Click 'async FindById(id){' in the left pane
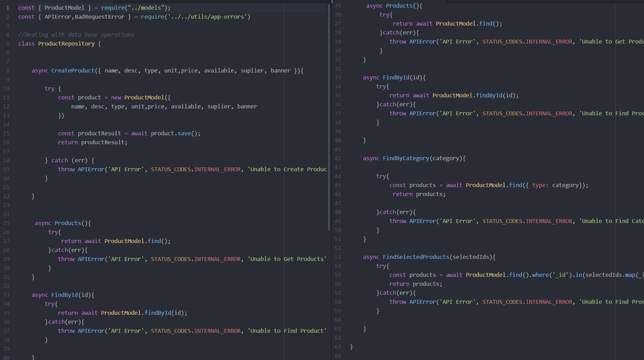644x360 pixels. (63, 295)
